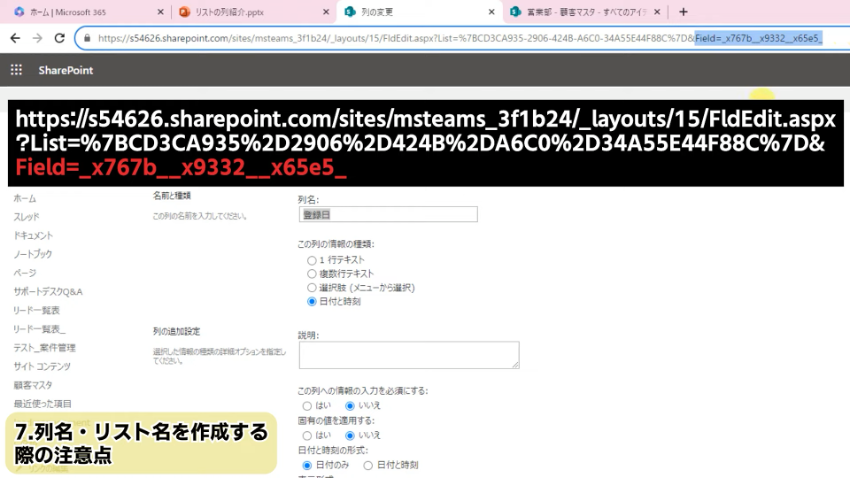Viewport: 850px width, 478px height.
Task: Set required input to はい
Action: (307, 406)
